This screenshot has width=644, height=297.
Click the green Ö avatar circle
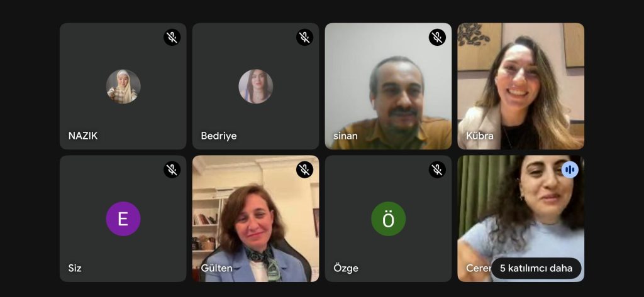[x=389, y=219]
